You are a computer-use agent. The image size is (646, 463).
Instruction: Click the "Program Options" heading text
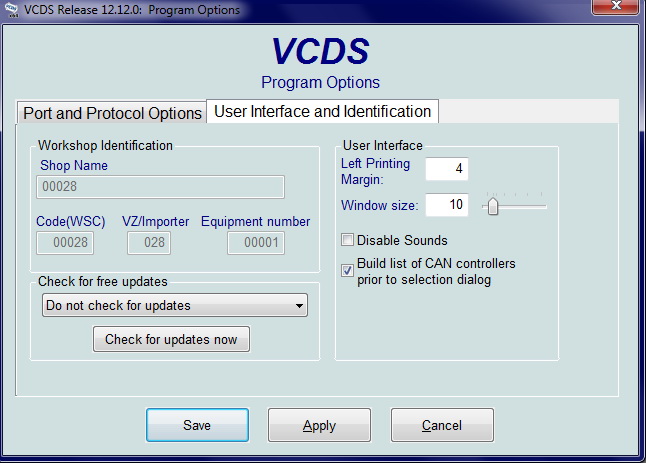tap(321, 82)
